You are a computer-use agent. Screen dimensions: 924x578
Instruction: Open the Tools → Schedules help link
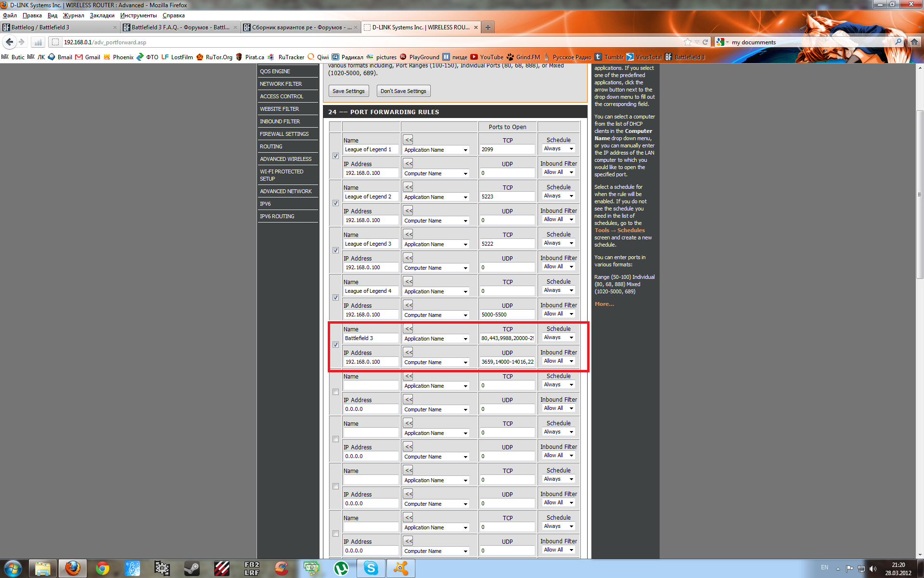click(x=619, y=230)
